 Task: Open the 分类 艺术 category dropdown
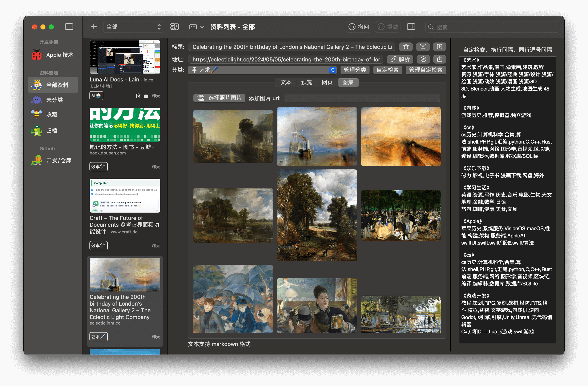pyautogui.click(x=262, y=70)
